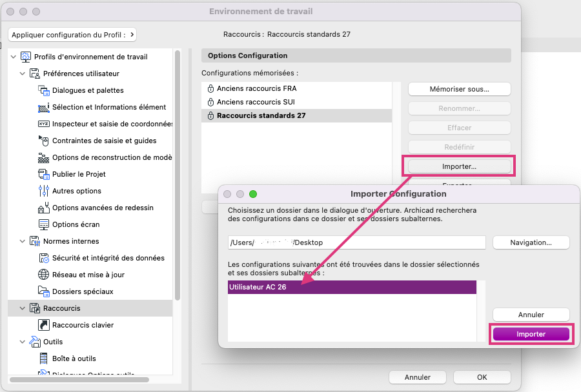Collapse the Normes internes section chevron
Image resolution: width=581 pixels, height=392 pixels.
[x=22, y=241]
